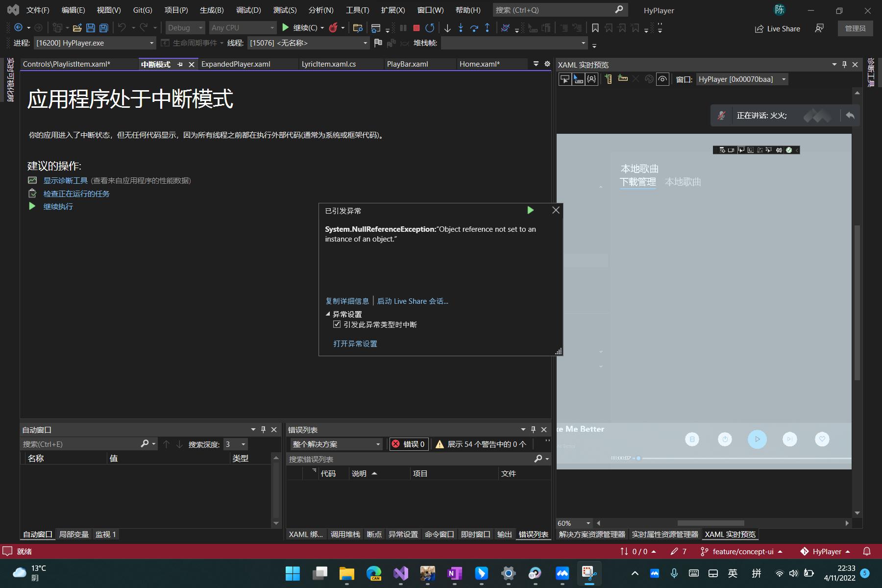
Task: Pause execution using the break-all icon
Action: point(403,28)
